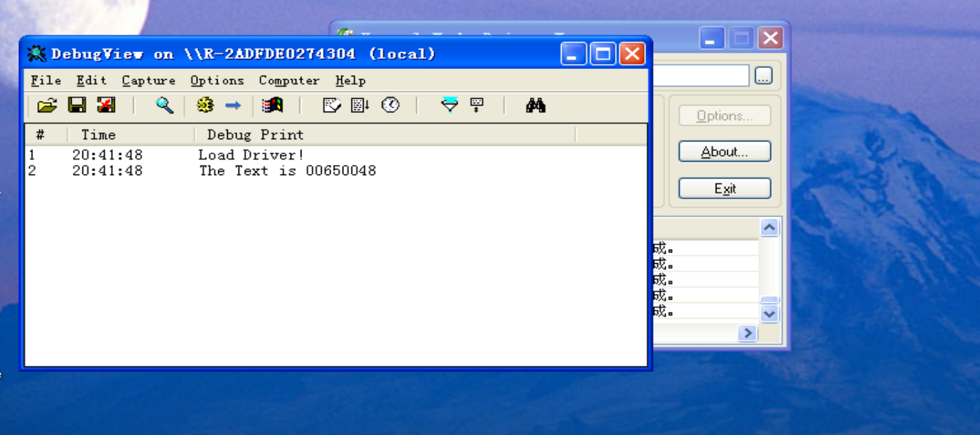Viewport: 980px width, 435px height.
Task: Click the browse '...' button beside path field
Action: pos(763,76)
